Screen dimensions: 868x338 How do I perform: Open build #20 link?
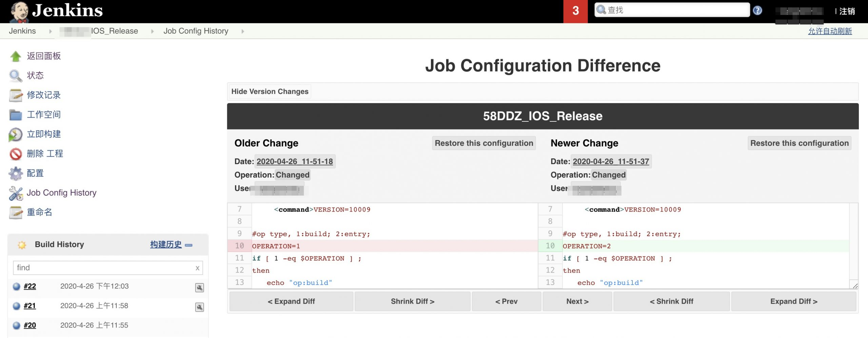click(30, 325)
